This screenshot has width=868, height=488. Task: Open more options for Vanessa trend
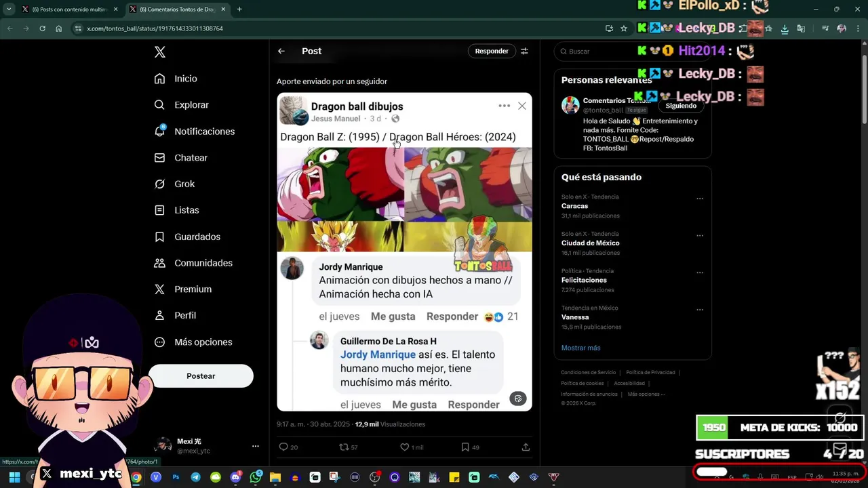pos(700,310)
